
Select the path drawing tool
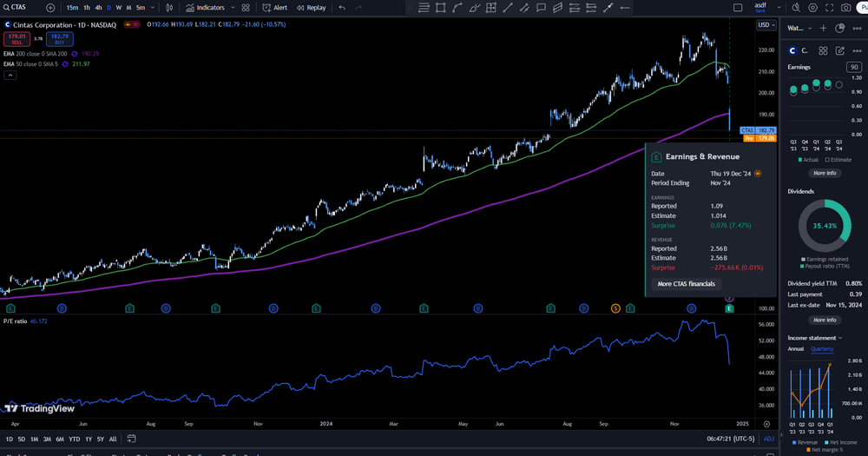tap(457, 8)
